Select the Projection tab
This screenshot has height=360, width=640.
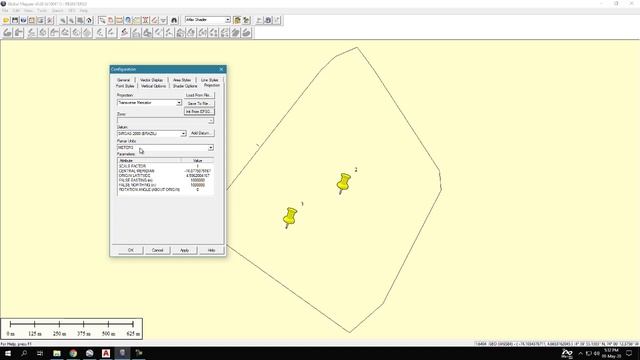pyautogui.click(x=212, y=85)
